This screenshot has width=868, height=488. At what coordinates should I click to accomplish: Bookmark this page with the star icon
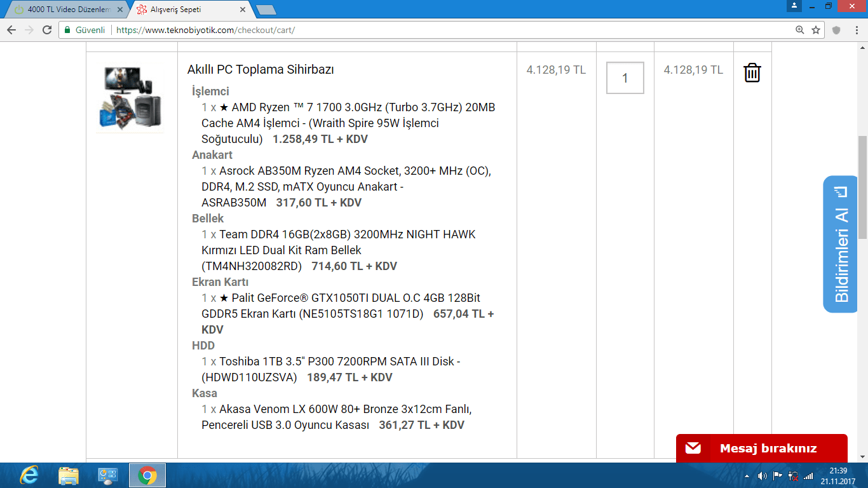click(816, 30)
